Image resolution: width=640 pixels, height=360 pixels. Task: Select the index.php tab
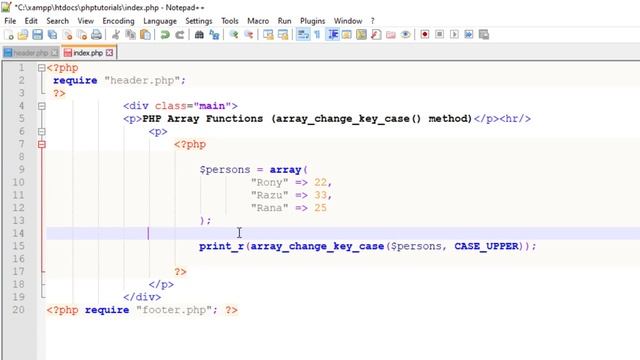88,53
